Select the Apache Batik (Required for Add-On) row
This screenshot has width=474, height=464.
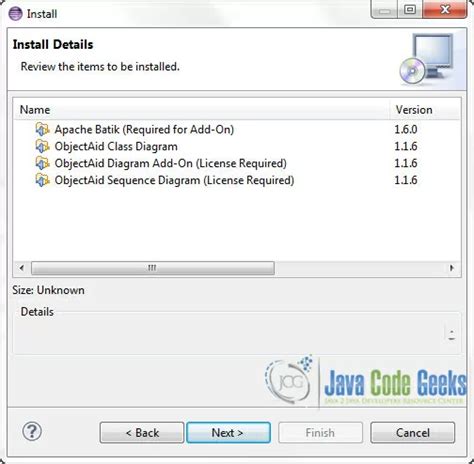[x=237, y=129]
